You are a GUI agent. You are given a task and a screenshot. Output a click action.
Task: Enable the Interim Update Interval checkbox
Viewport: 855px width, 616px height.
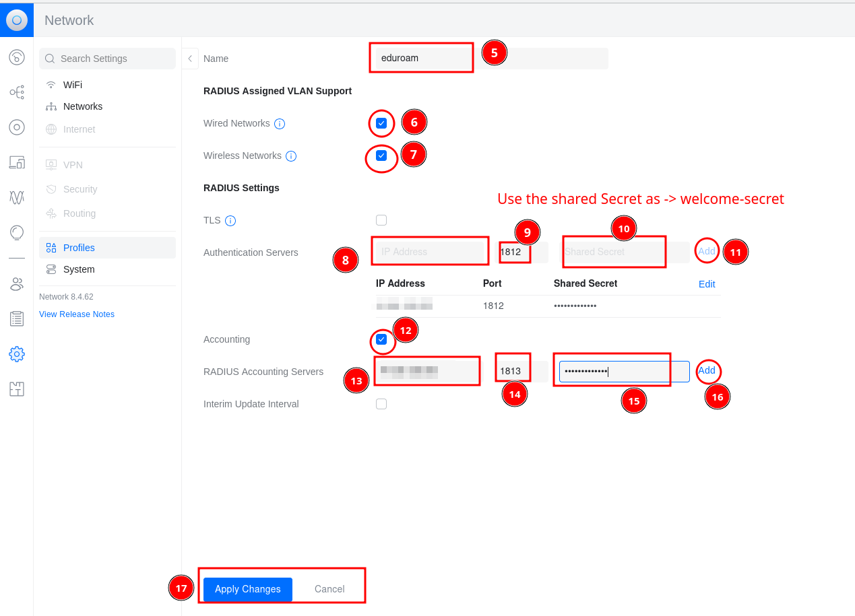[381, 404]
